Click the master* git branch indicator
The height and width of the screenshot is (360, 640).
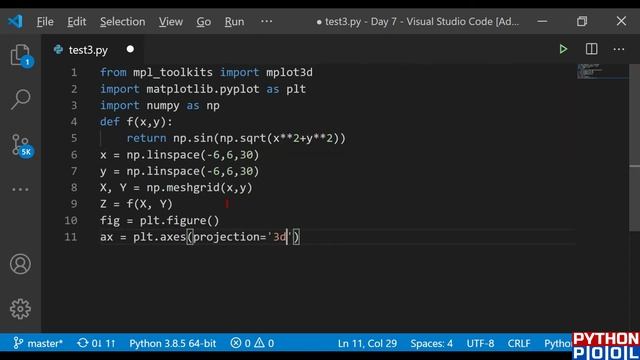click(x=38, y=343)
